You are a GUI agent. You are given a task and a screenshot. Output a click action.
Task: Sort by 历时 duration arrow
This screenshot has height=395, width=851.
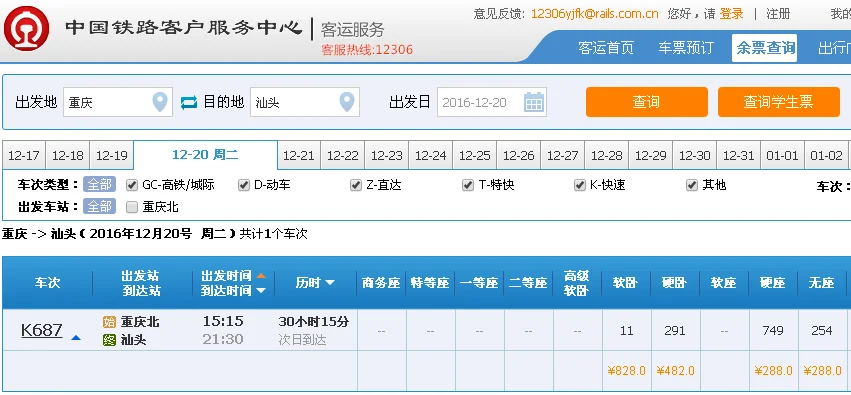point(329,283)
